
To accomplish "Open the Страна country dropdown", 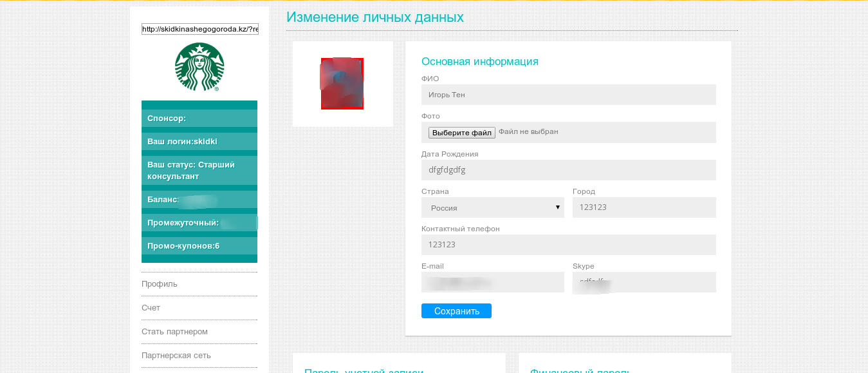I will tap(493, 207).
